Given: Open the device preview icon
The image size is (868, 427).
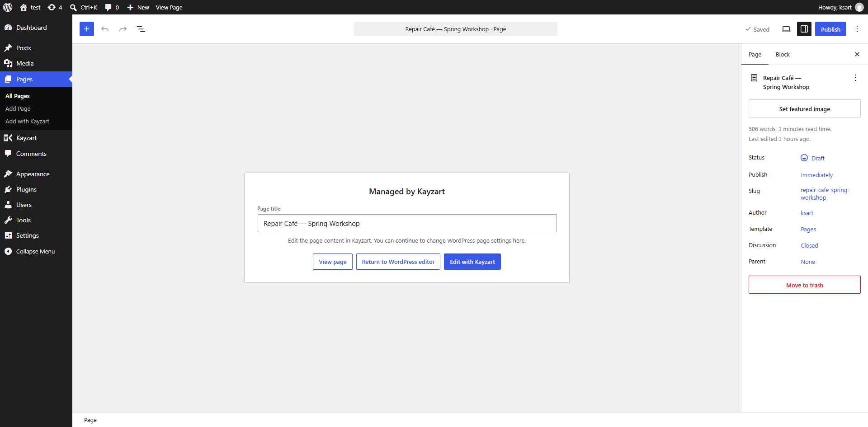Looking at the screenshot, I should click(x=786, y=29).
